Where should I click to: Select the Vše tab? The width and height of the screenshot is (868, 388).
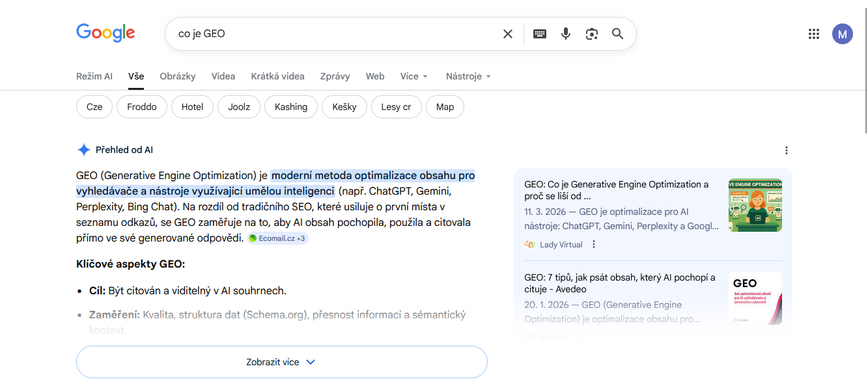coord(136,76)
